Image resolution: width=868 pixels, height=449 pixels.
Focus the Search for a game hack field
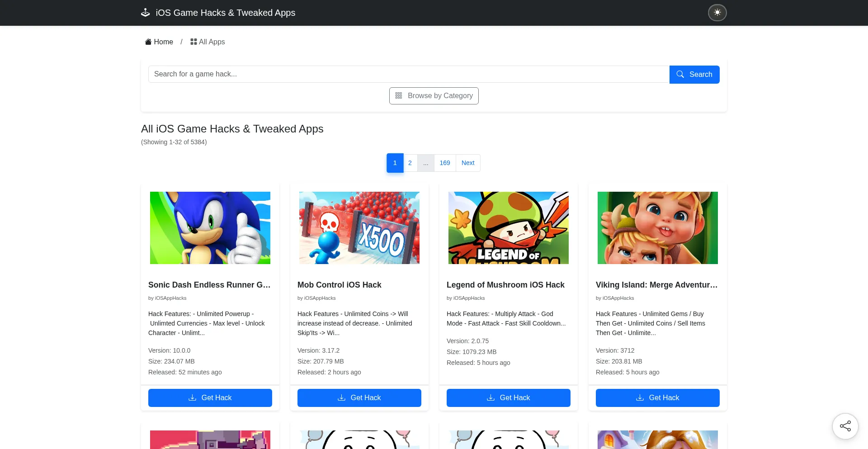pyautogui.click(x=409, y=74)
